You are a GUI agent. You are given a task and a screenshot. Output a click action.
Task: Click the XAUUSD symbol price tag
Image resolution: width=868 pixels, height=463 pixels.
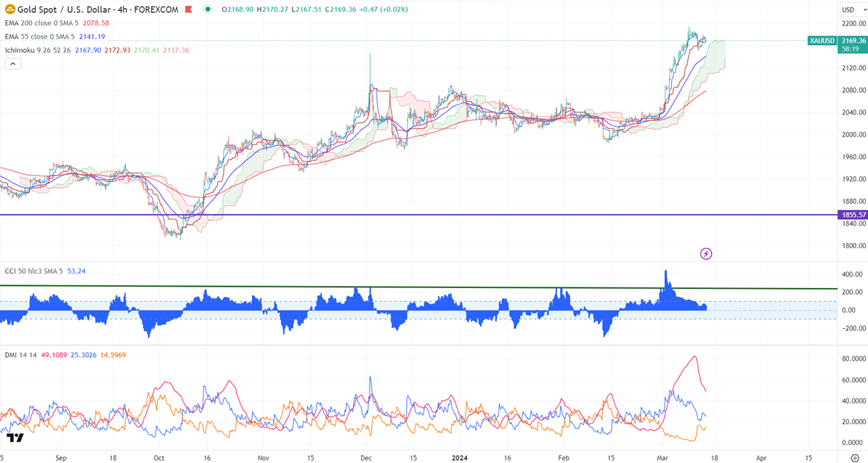(x=822, y=41)
